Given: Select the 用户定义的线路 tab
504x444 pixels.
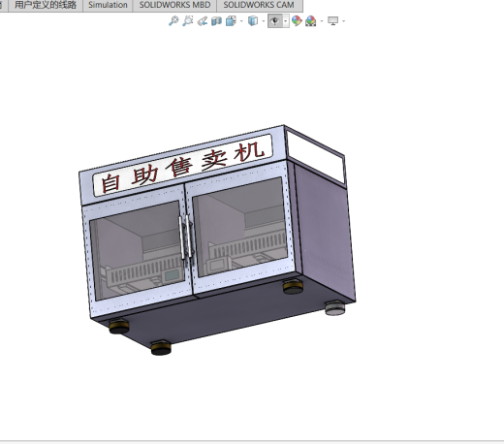Looking at the screenshot, I should [x=46, y=5].
